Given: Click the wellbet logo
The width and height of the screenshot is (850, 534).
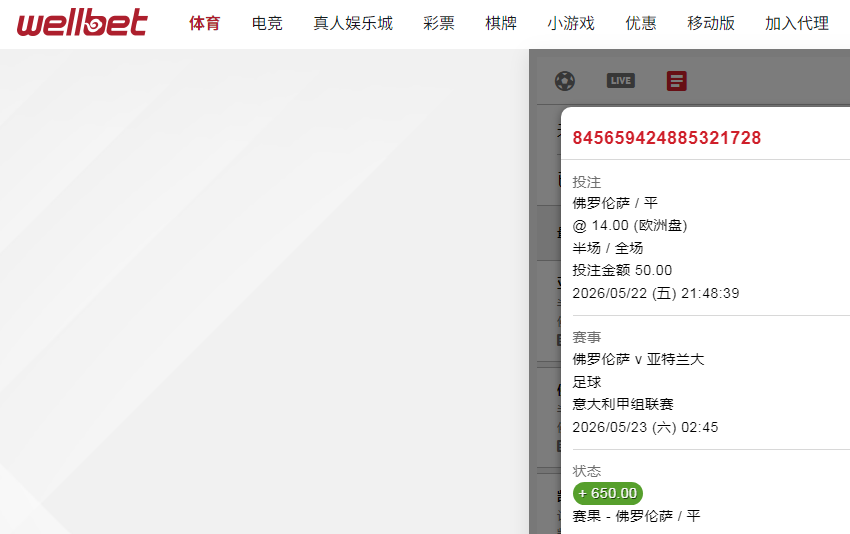Looking at the screenshot, I should (x=82, y=23).
